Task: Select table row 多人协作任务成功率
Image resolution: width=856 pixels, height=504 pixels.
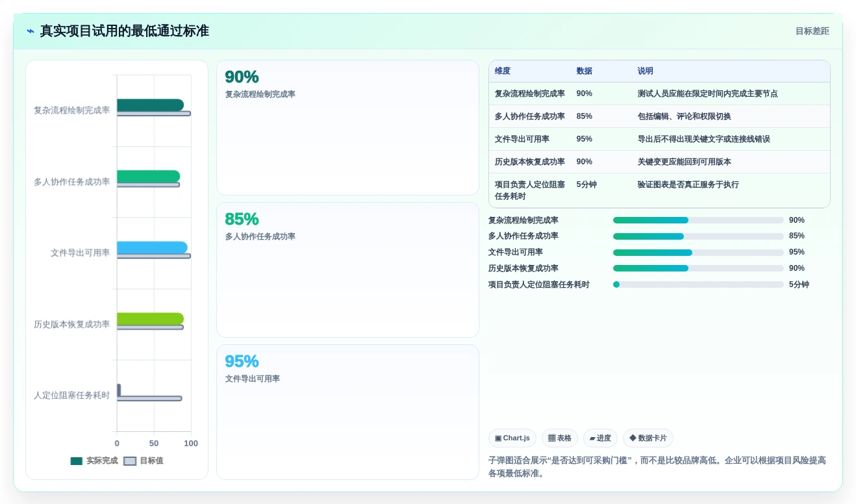Action: [659, 116]
